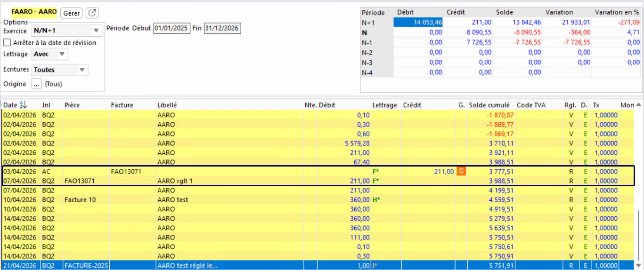Click cumulative balance 5 751,91

pos(501,266)
